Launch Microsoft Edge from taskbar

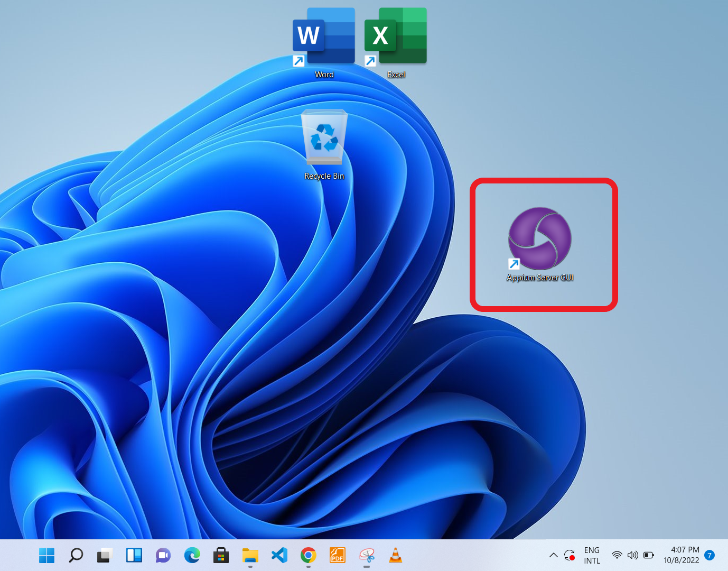192,555
